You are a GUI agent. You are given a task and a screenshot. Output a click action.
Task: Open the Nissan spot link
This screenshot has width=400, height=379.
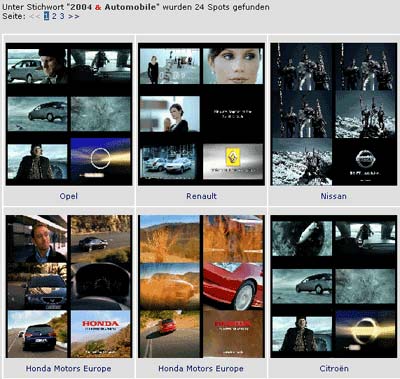[334, 196]
